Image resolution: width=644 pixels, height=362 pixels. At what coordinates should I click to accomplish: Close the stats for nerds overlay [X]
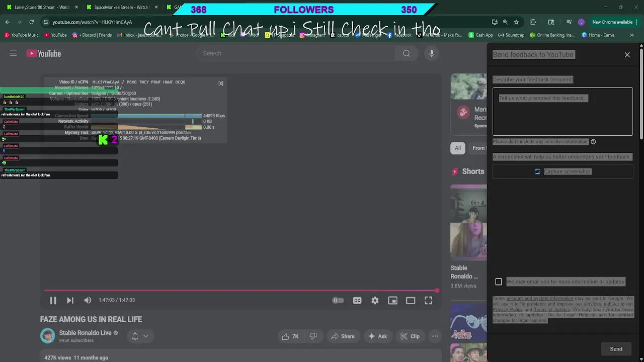[220, 83]
